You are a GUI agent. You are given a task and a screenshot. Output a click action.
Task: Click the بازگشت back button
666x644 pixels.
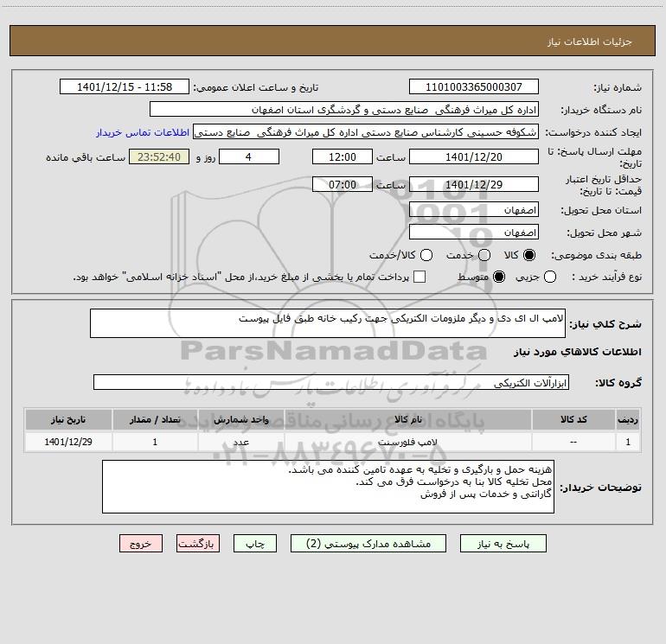click(198, 544)
